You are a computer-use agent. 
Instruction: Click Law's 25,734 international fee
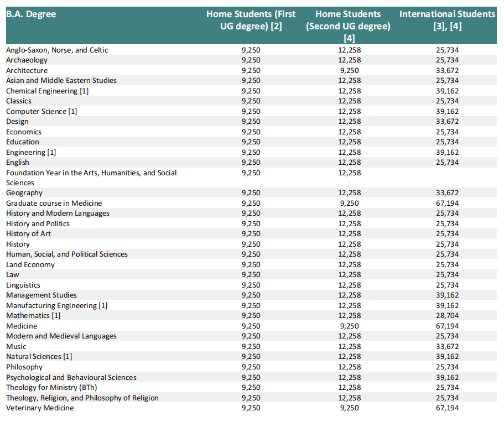click(447, 275)
